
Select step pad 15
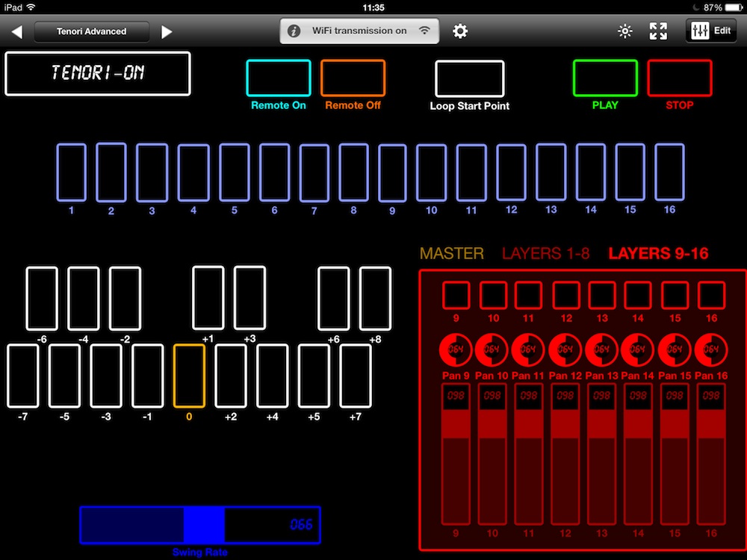point(630,172)
